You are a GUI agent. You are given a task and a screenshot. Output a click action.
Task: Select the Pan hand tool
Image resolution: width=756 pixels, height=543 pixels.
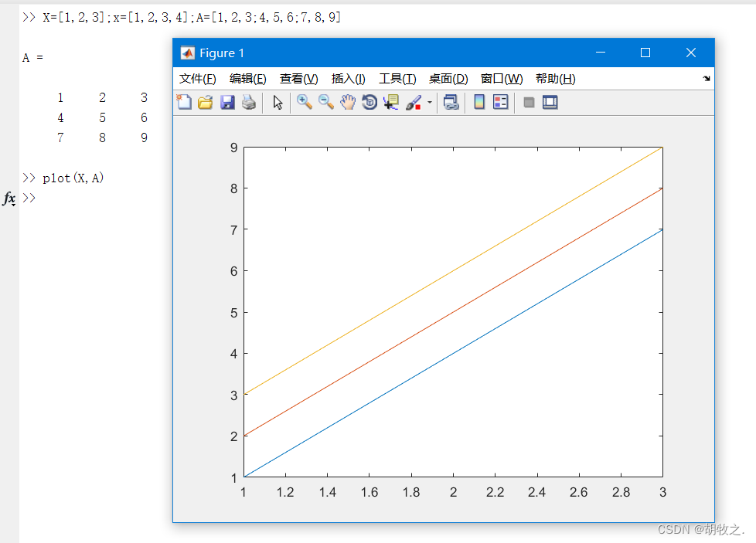point(348,102)
